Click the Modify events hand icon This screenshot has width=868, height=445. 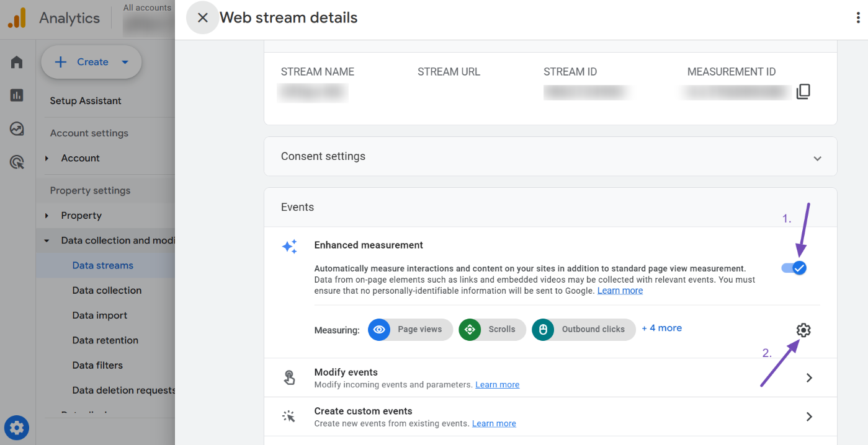(x=289, y=377)
